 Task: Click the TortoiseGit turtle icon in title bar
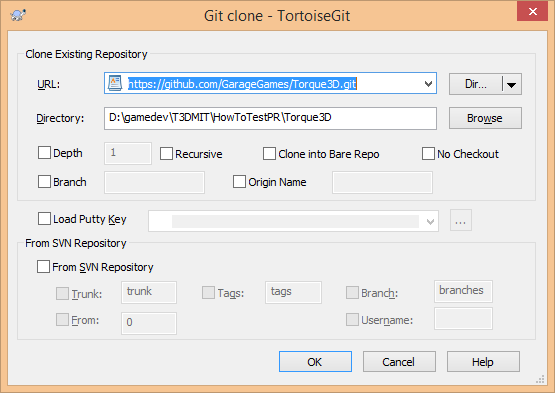tap(18, 15)
